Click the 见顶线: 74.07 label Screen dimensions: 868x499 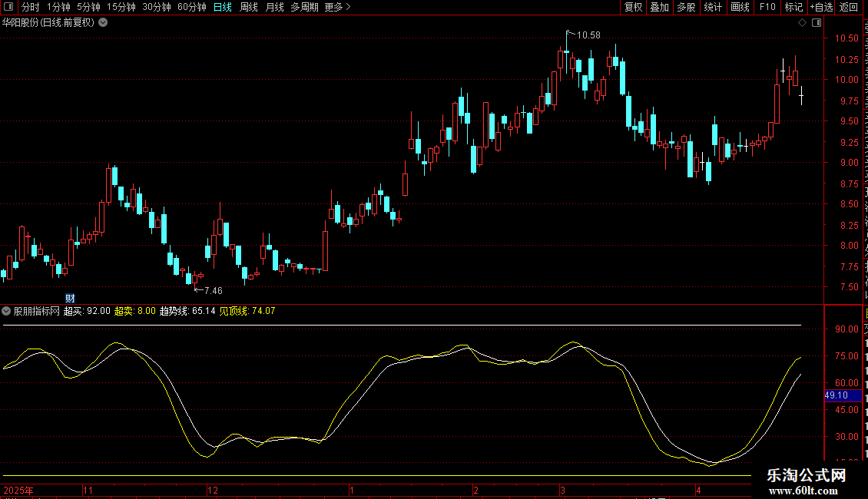pos(247,311)
